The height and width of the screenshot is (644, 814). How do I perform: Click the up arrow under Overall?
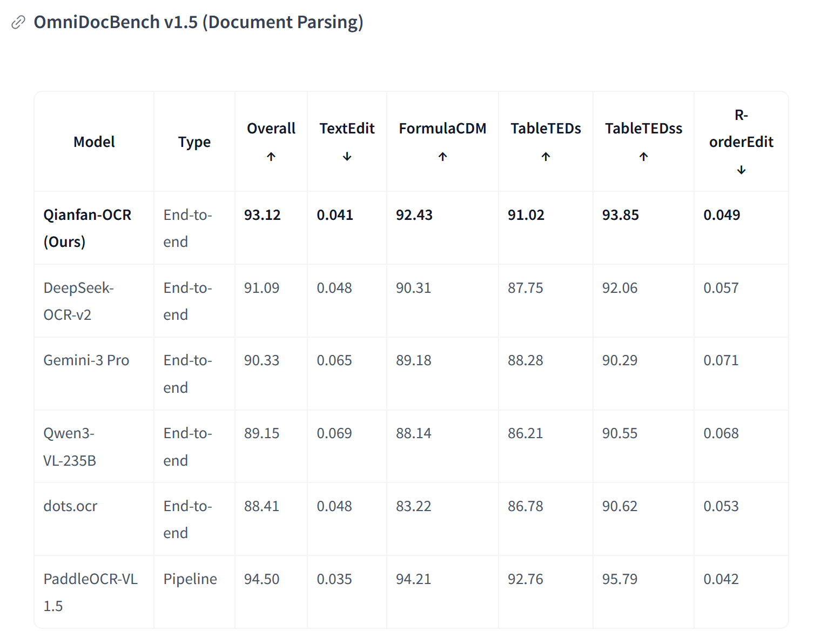click(271, 157)
